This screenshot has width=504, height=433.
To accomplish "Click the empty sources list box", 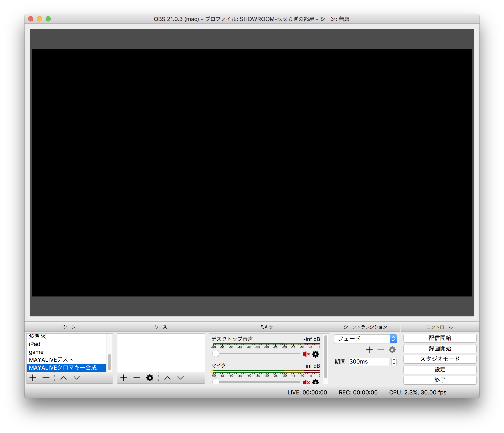I will tap(161, 353).
